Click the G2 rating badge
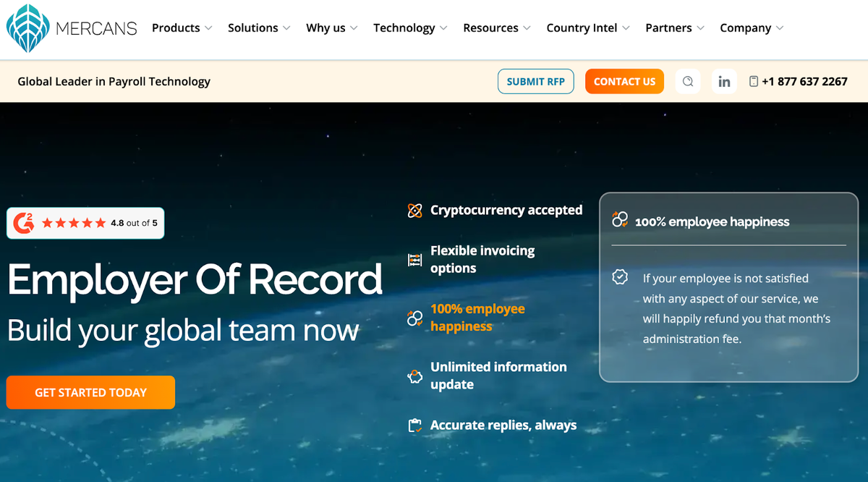 coord(85,223)
